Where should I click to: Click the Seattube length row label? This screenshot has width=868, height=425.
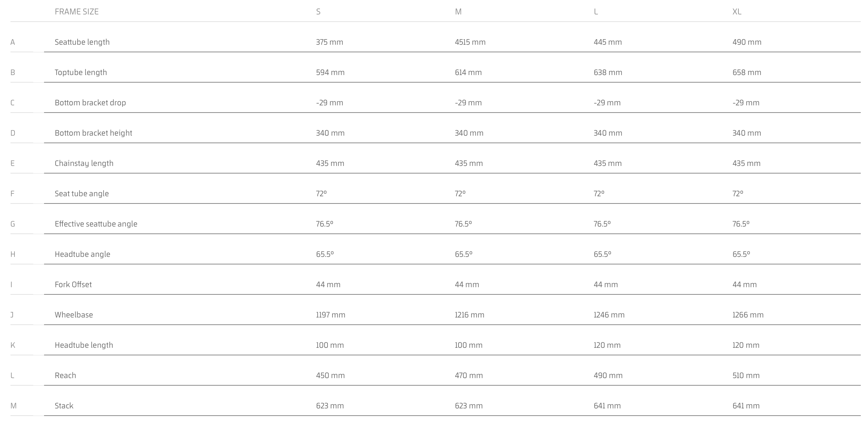(82, 42)
